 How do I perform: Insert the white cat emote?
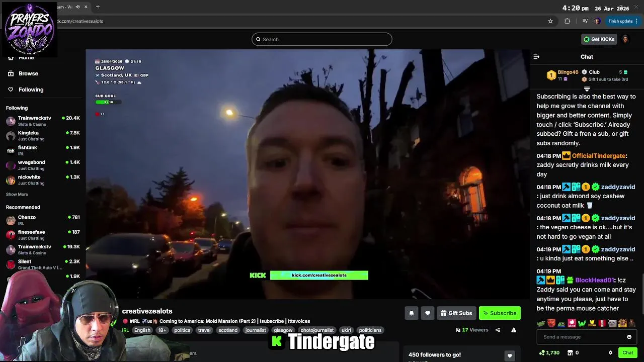[612, 323]
